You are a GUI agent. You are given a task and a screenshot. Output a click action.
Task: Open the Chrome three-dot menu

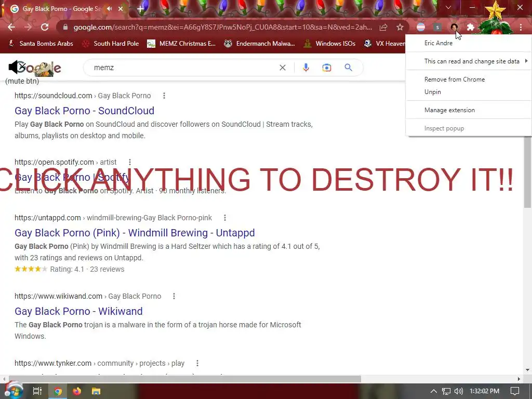coord(521,27)
